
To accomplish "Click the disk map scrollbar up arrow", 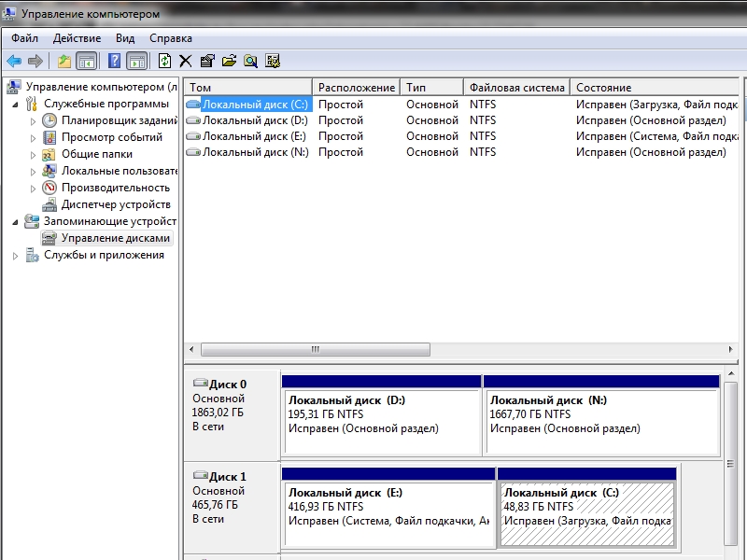I will coord(730,374).
